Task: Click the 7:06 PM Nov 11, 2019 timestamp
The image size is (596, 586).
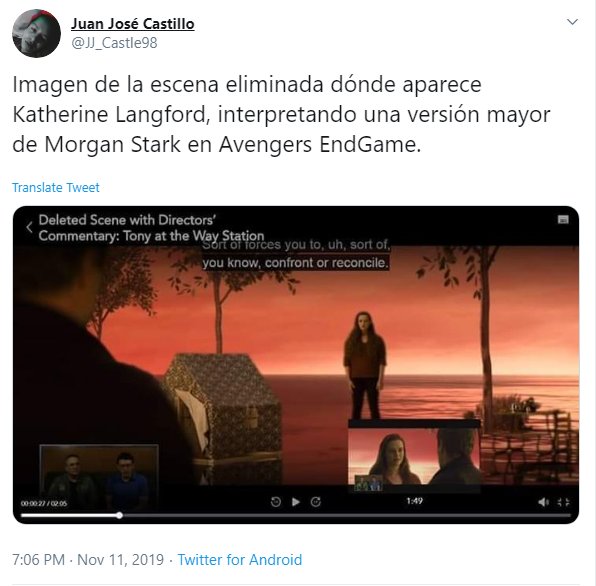Action: (88, 560)
